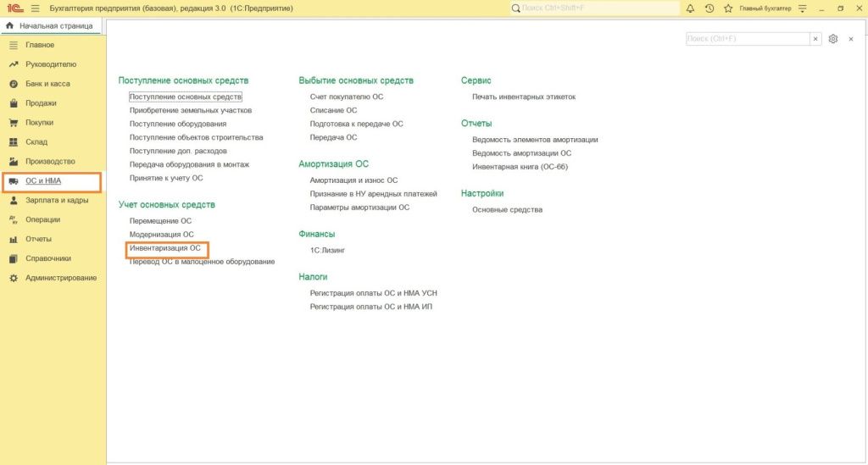868x465 pixels.
Task: Open Ведомость элементов амортизации report
Action: click(x=536, y=140)
